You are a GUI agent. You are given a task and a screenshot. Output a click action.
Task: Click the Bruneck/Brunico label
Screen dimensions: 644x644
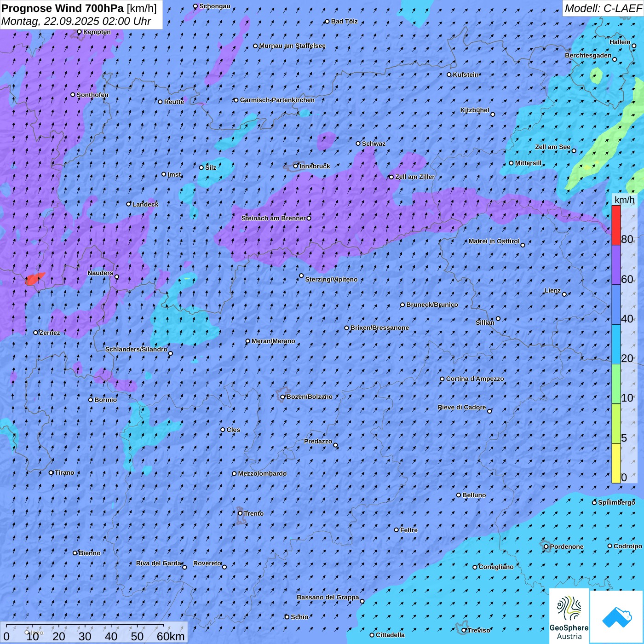432,305
